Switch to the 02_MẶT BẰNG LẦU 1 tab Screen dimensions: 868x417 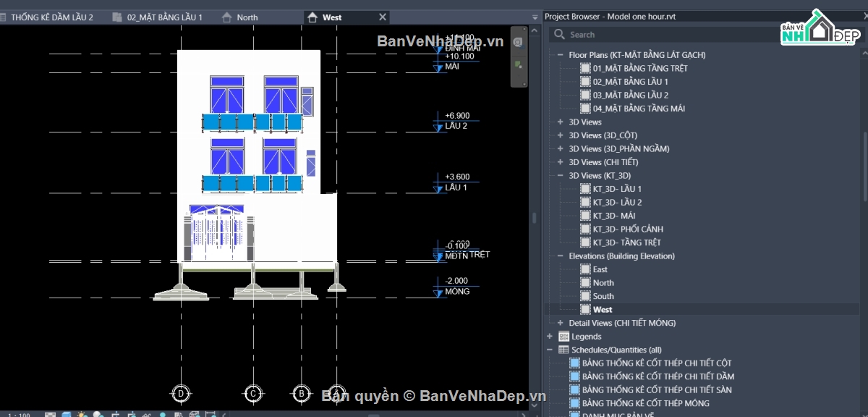158,17
